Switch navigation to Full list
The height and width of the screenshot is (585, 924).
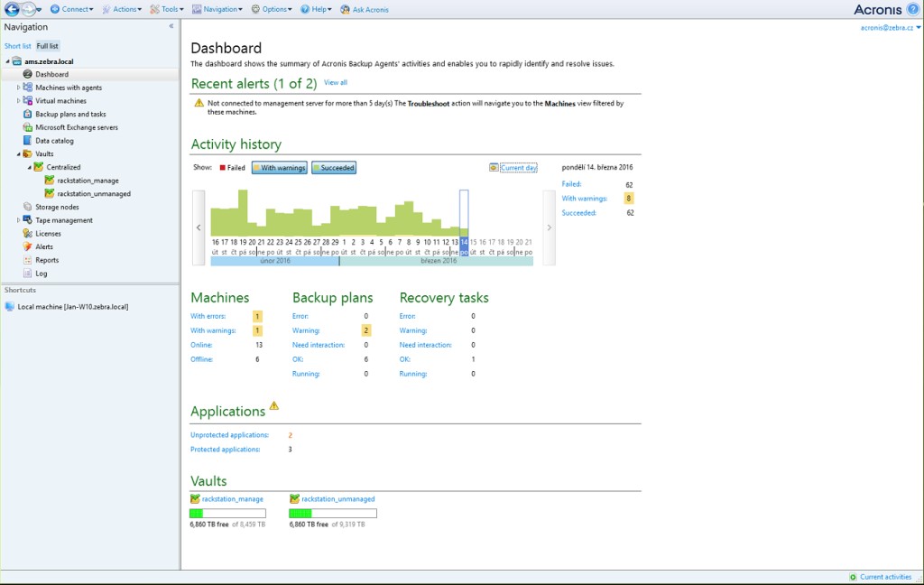(47, 46)
